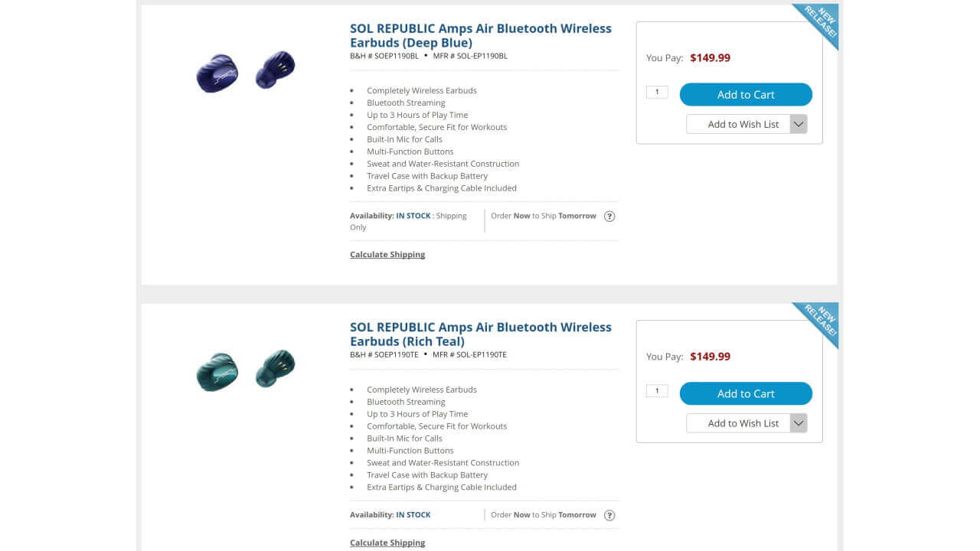The width and height of the screenshot is (980, 551).
Task: Click Add to Wish List for Rich Teal earbuds
Action: point(739,423)
